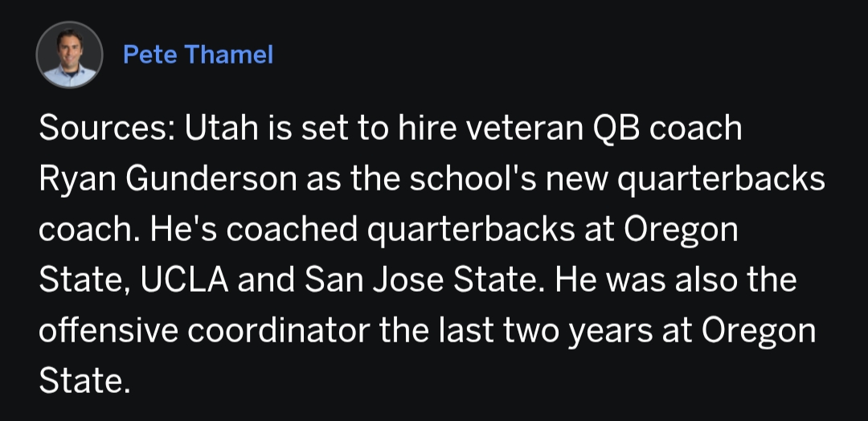Click the name "Ryan Gunderson"
The width and height of the screenshot is (868, 421).
[166, 180]
